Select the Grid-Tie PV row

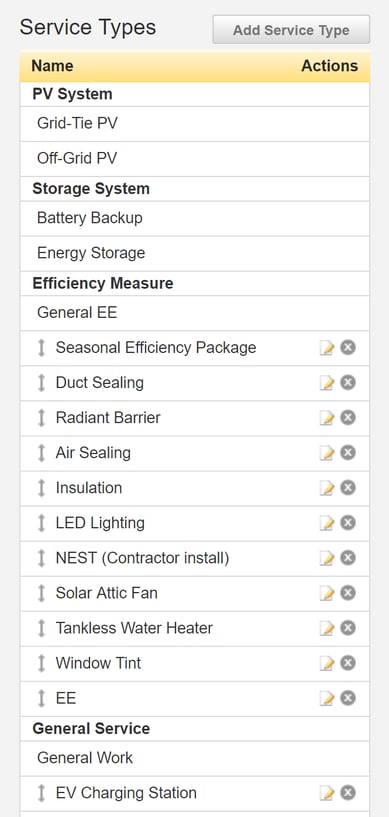click(x=195, y=124)
